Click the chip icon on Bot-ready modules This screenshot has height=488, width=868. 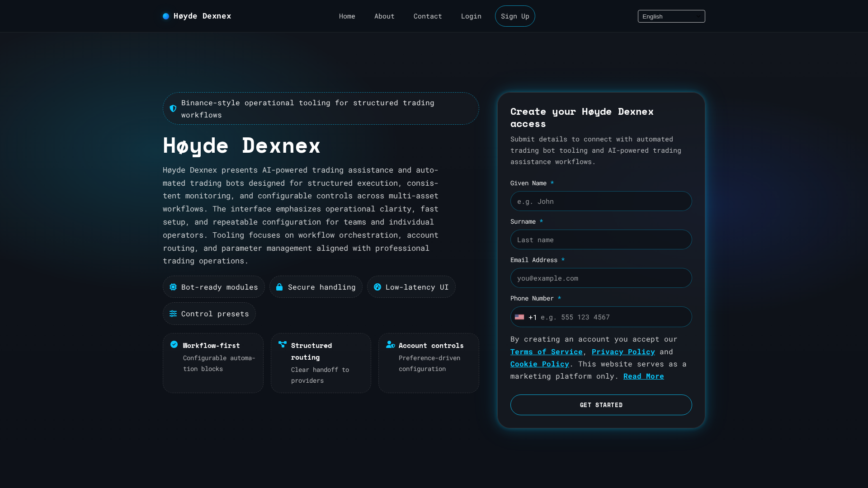[x=173, y=287]
